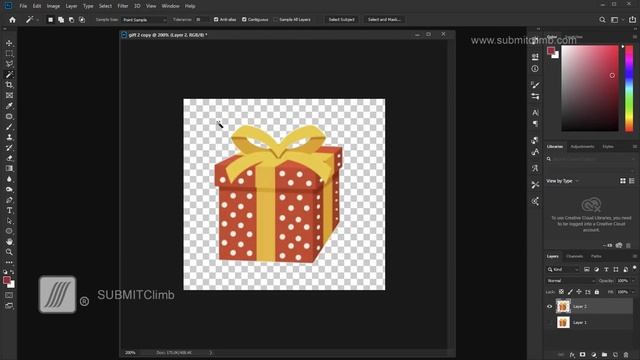Select the Lasso tool
The height and width of the screenshot is (360, 640).
click(9, 64)
